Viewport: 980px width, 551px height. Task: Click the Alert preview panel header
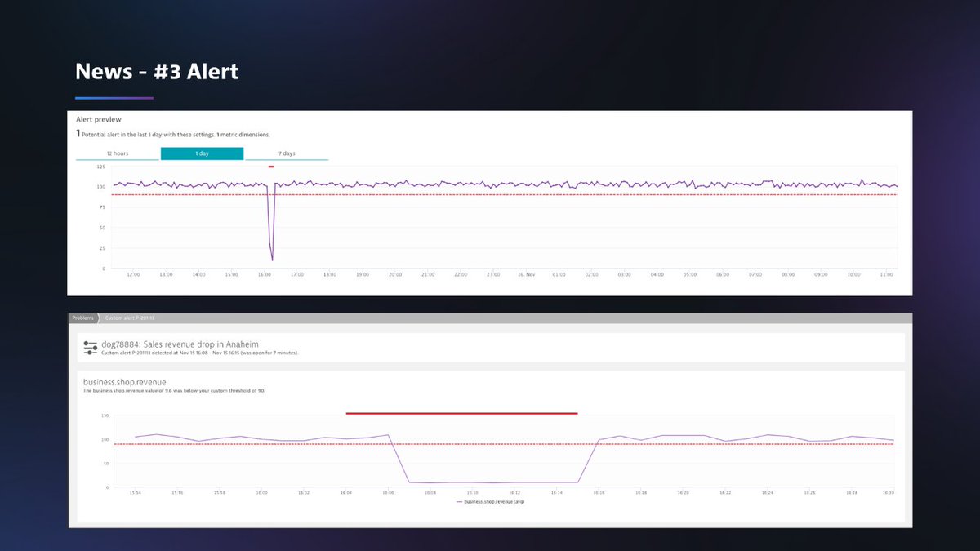100,118
